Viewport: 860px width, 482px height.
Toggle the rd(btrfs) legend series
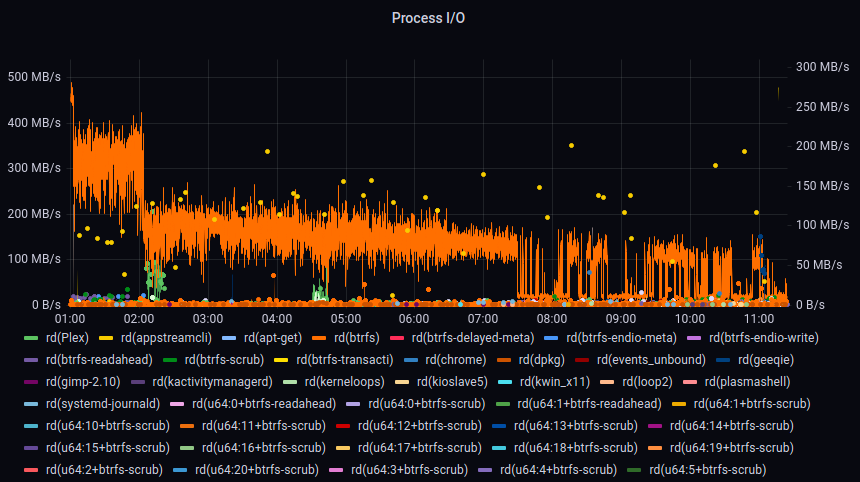[x=355, y=337]
